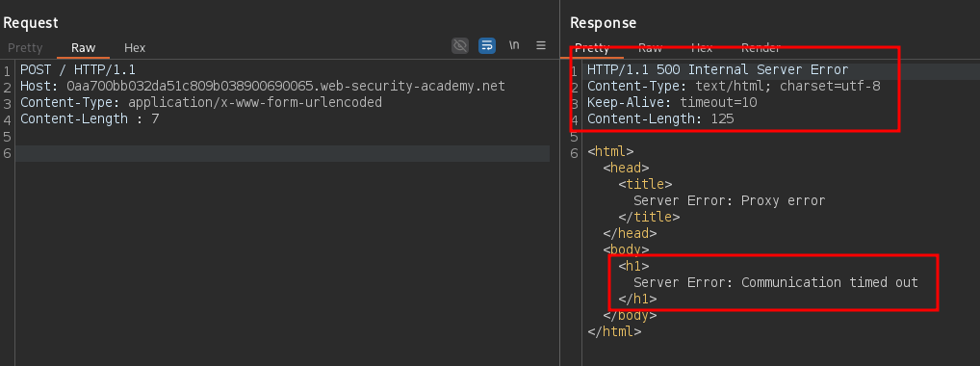Viewport: 980px width, 366px height.
Task: Click the 'Content-Length : 7' request header
Action: pyautogui.click(x=90, y=118)
